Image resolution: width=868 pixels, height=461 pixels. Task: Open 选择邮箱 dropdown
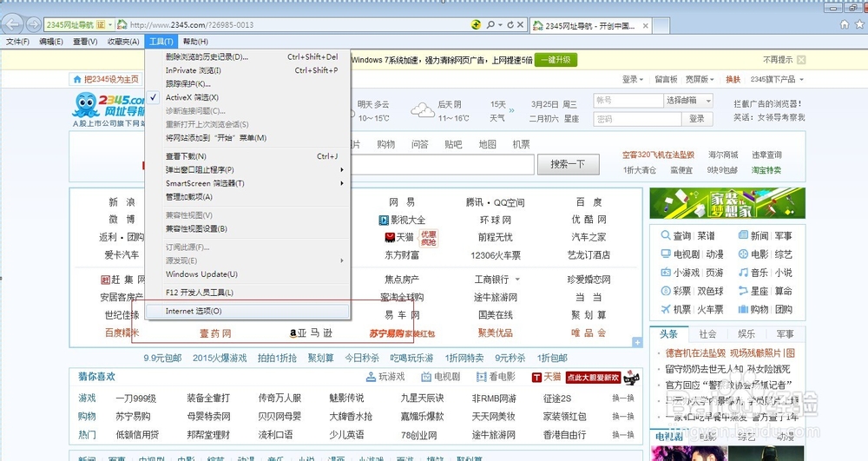688,101
